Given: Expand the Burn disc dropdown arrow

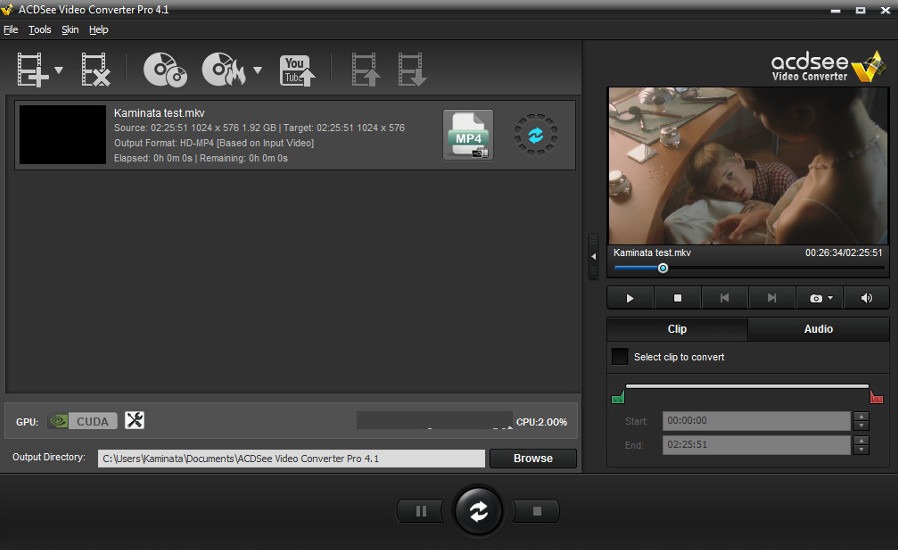Looking at the screenshot, I should point(257,70).
